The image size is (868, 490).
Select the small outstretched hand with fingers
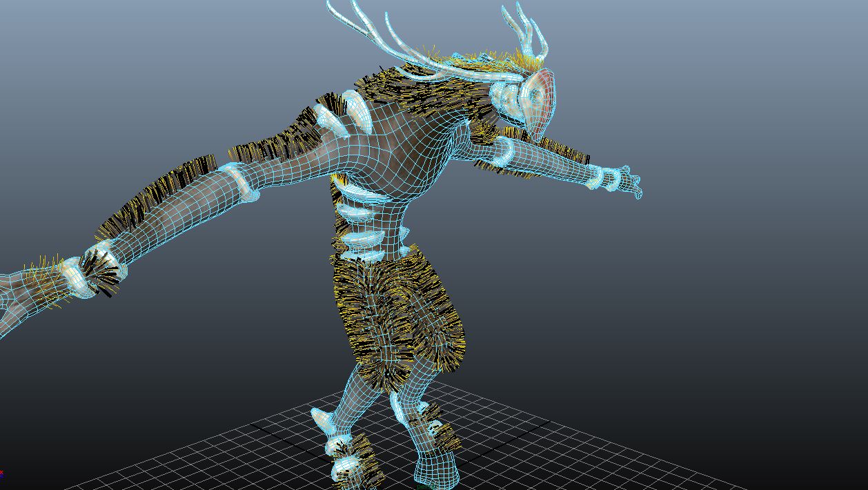pyautogui.click(x=628, y=182)
